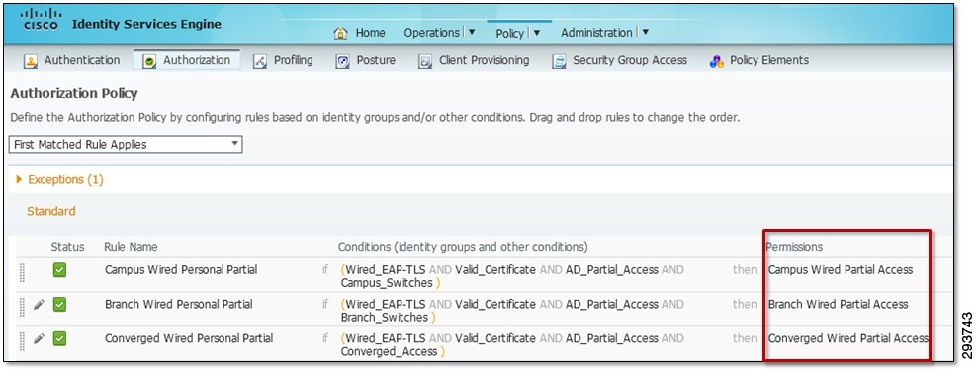Grab drag handle of Campus Wired rule
The image size is (980, 371).
click(x=22, y=272)
